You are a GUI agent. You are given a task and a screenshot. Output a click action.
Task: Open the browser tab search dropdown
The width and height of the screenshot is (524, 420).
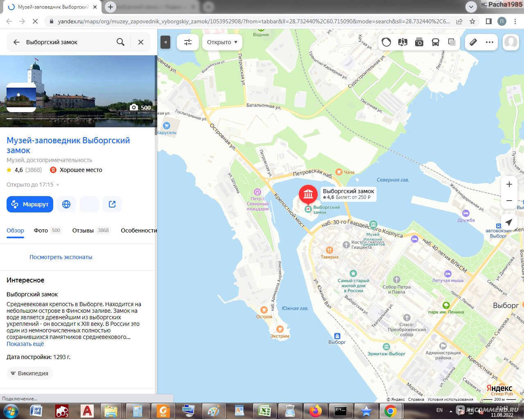pyautogui.click(x=472, y=7)
